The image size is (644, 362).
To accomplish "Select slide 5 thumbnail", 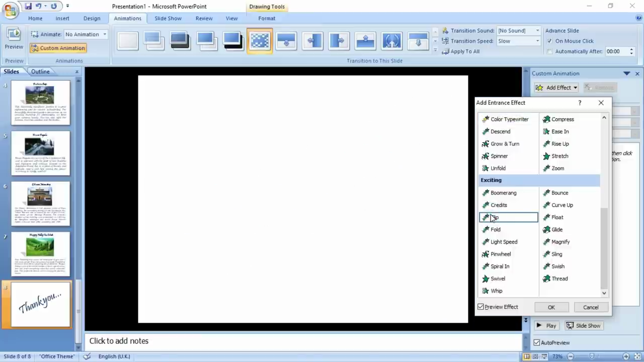I will (x=40, y=153).
